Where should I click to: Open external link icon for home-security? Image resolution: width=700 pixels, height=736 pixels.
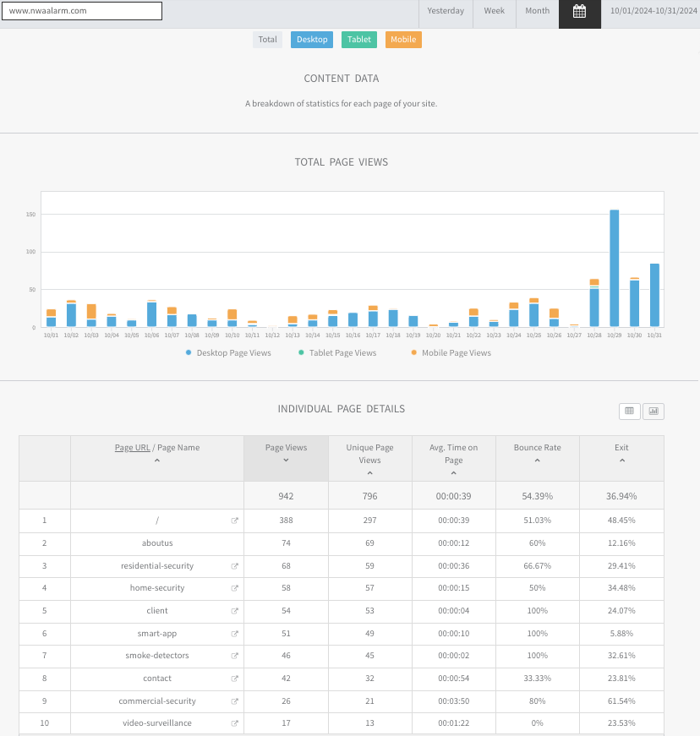tap(234, 588)
